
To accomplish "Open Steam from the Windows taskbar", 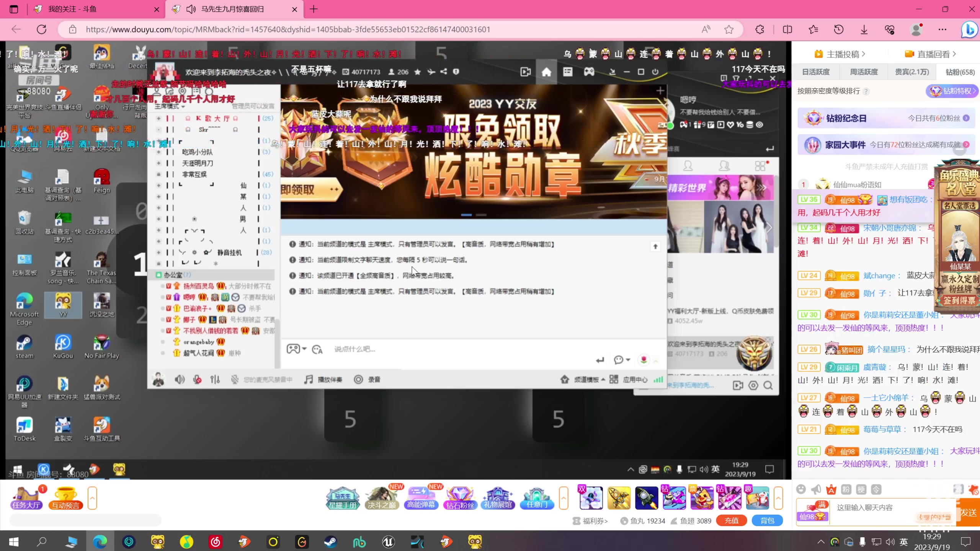I will (x=330, y=541).
